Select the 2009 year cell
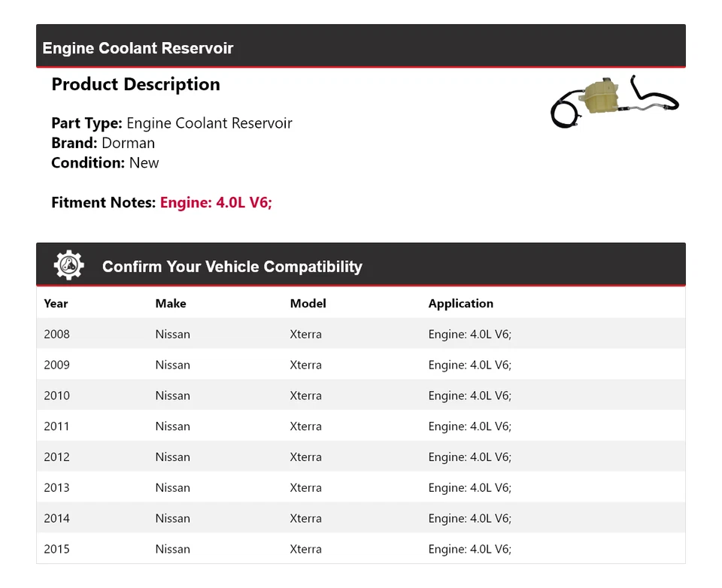 click(57, 365)
